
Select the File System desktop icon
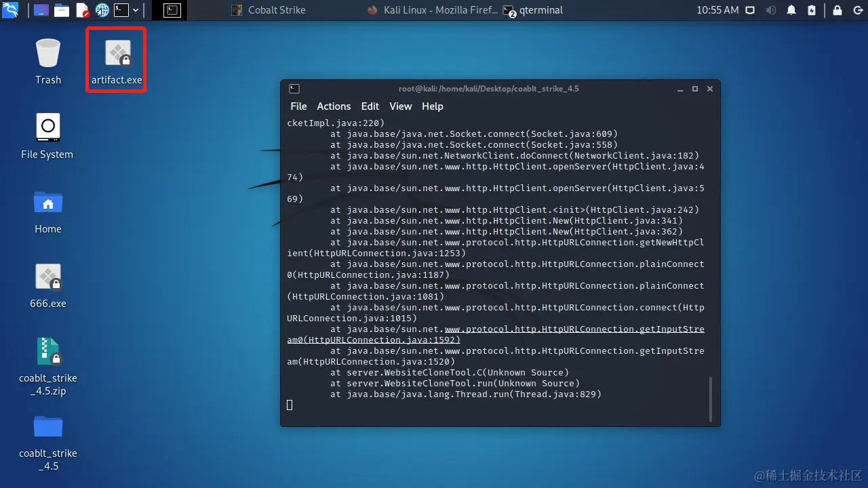coord(47,136)
